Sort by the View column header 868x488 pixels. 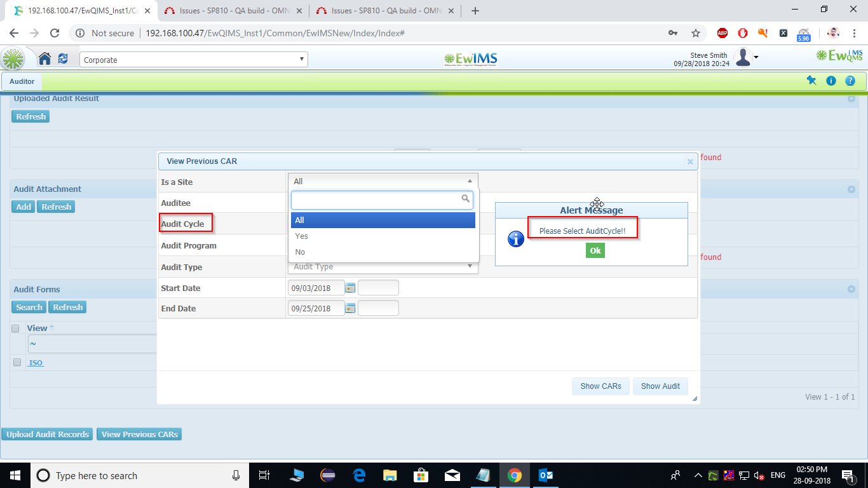(37, 328)
